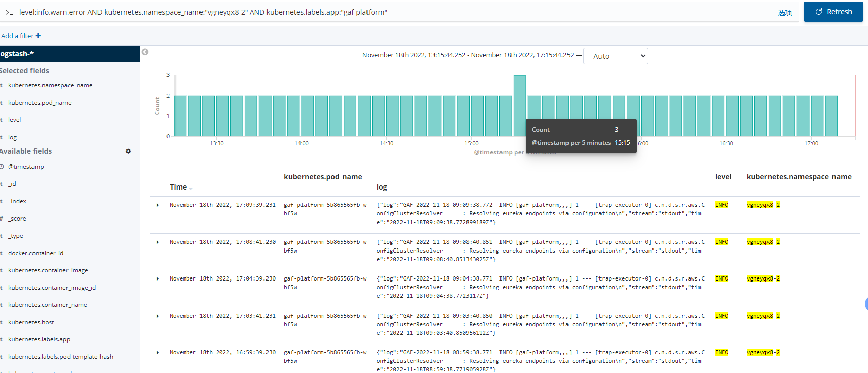Viewport: 868px width, 373px height.
Task: Click the @timestamp available field
Action: tap(26, 167)
